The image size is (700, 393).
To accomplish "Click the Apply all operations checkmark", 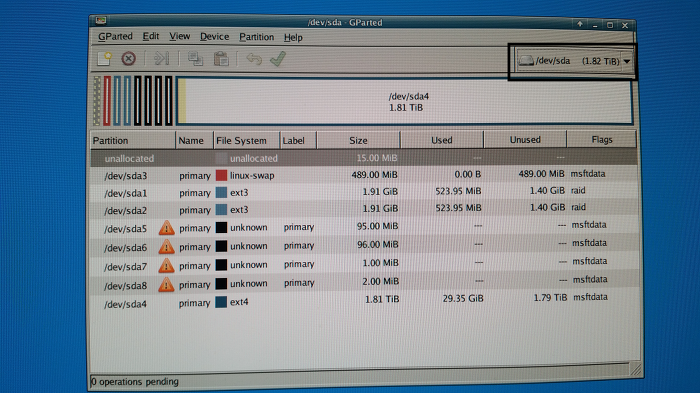I will click(278, 59).
